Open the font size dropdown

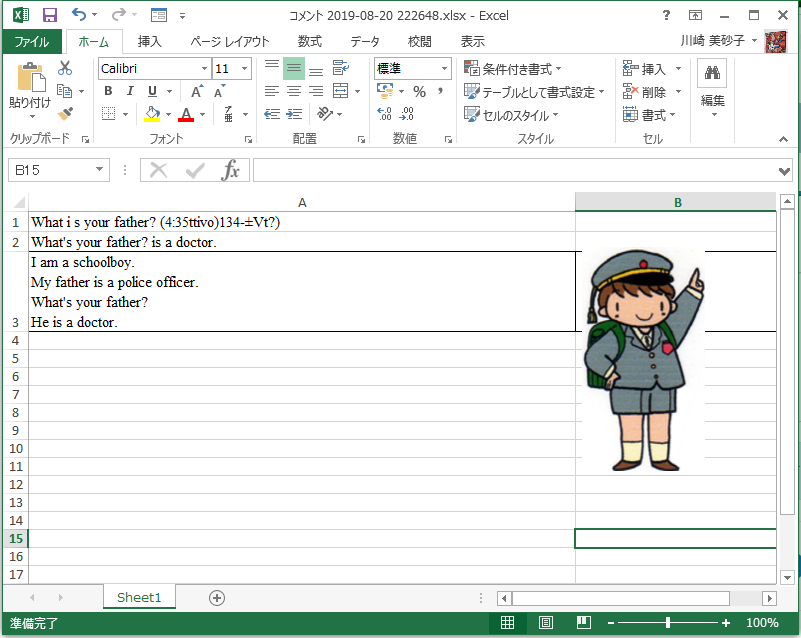pos(245,68)
